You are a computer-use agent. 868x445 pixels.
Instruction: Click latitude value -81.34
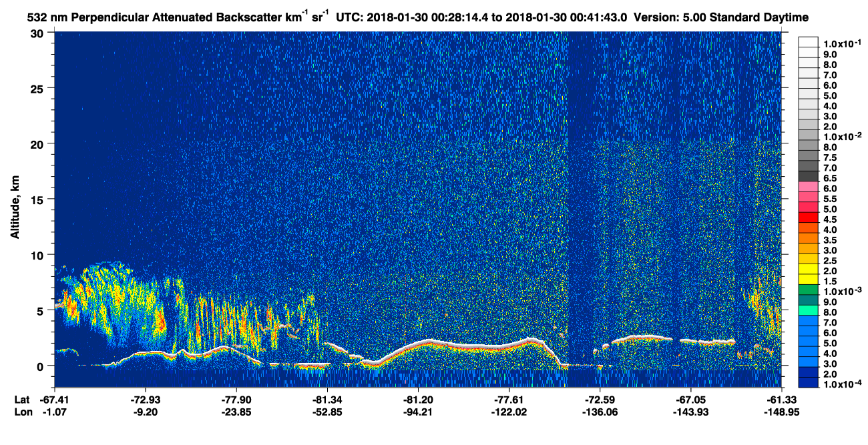click(x=327, y=399)
